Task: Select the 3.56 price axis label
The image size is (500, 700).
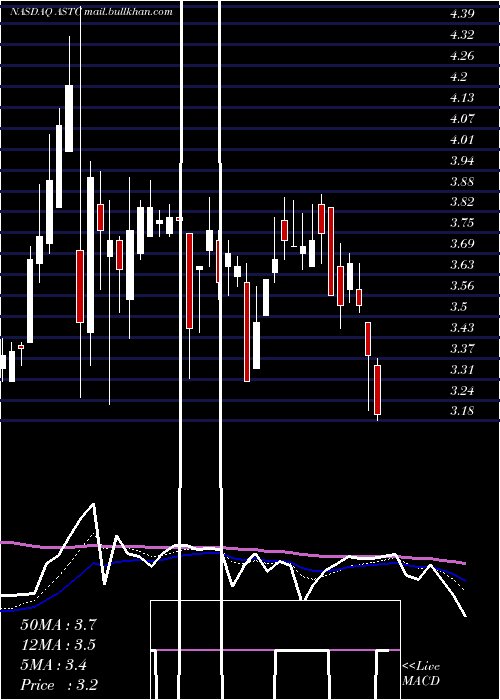Action: (x=462, y=286)
